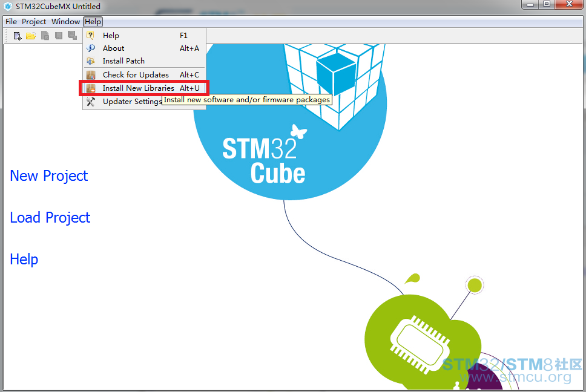Click the info icon beside About

pos(90,48)
